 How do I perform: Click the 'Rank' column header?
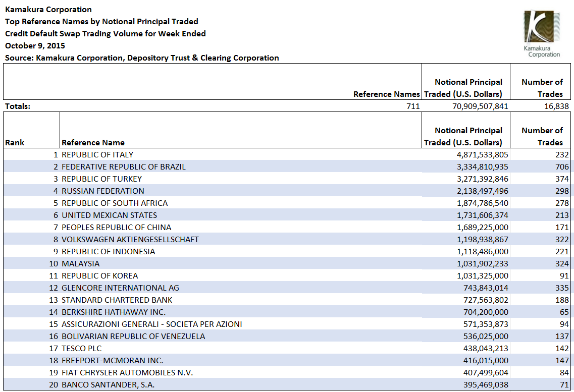click(x=15, y=143)
